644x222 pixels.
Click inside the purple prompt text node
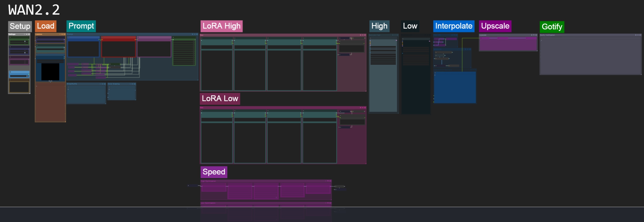(154, 48)
